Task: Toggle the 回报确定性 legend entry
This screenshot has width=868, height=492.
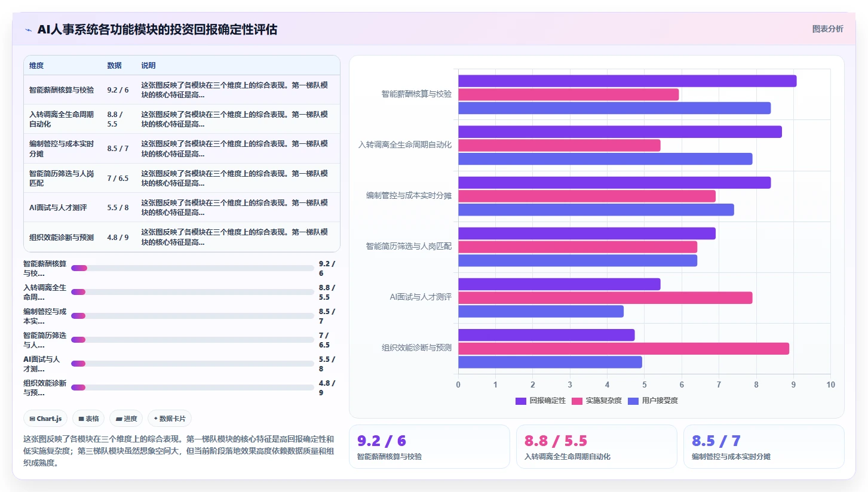Action: tap(540, 401)
